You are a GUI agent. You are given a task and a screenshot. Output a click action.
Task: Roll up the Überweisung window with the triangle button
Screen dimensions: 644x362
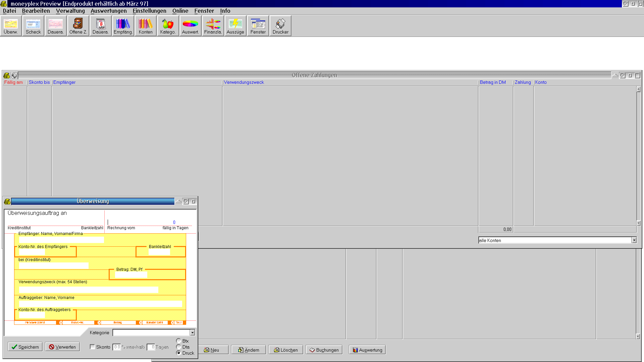(178, 201)
